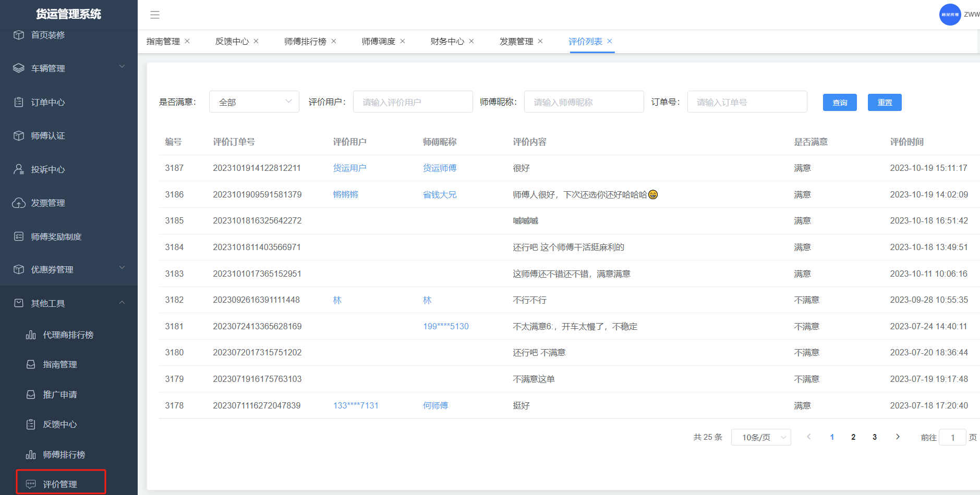The image size is (980, 495).
Task: Click the 查询 button
Action: tap(839, 103)
